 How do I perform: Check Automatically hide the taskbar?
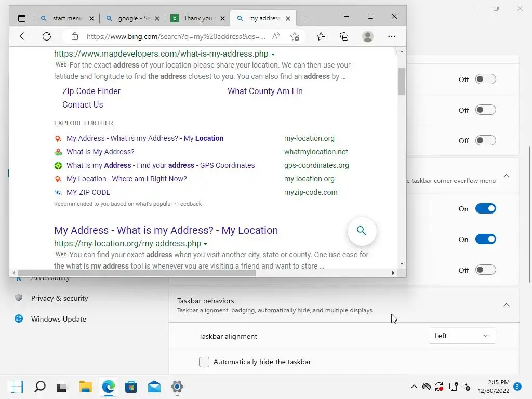(204, 362)
